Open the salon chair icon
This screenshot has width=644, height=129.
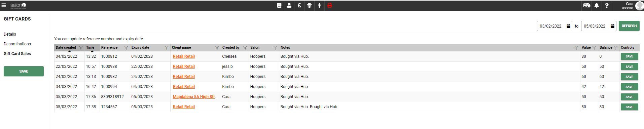click(x=309, y=5)
